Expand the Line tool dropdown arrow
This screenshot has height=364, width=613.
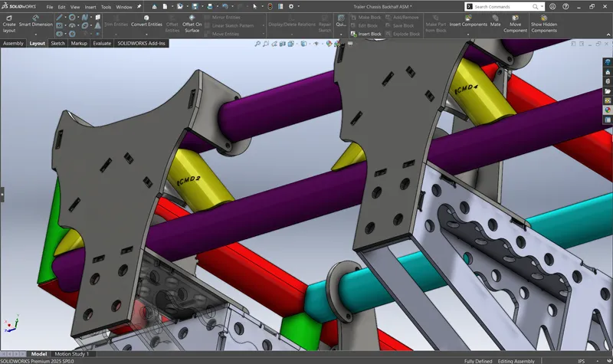click(65, 17)
